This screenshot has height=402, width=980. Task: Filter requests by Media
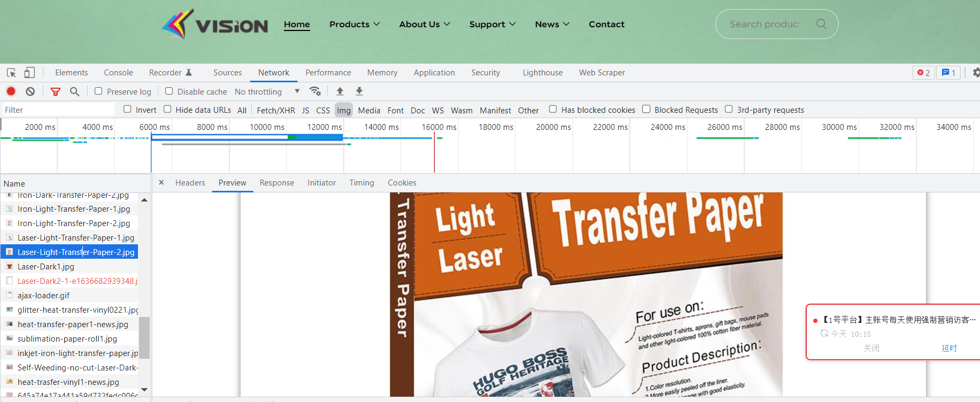pos(369,110)
